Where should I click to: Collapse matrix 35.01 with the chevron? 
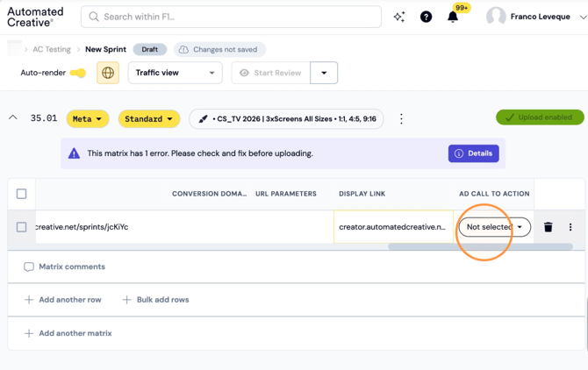(13, 117)
